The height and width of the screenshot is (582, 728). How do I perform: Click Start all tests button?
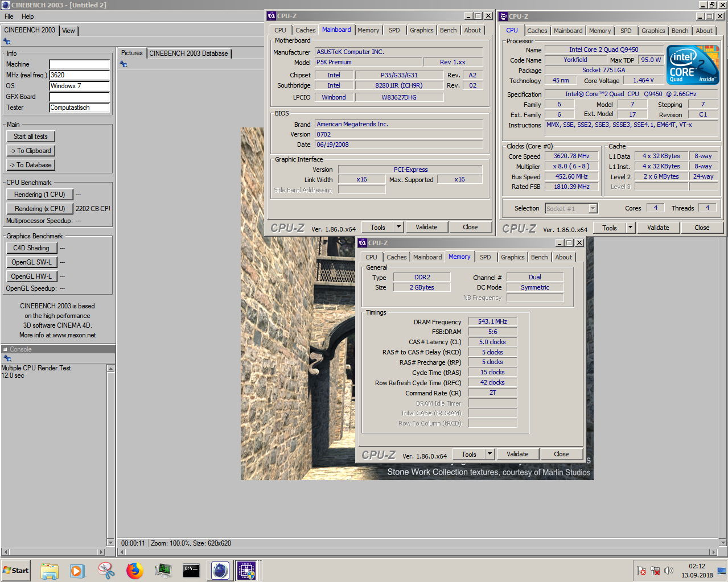(x=31, y=137)
